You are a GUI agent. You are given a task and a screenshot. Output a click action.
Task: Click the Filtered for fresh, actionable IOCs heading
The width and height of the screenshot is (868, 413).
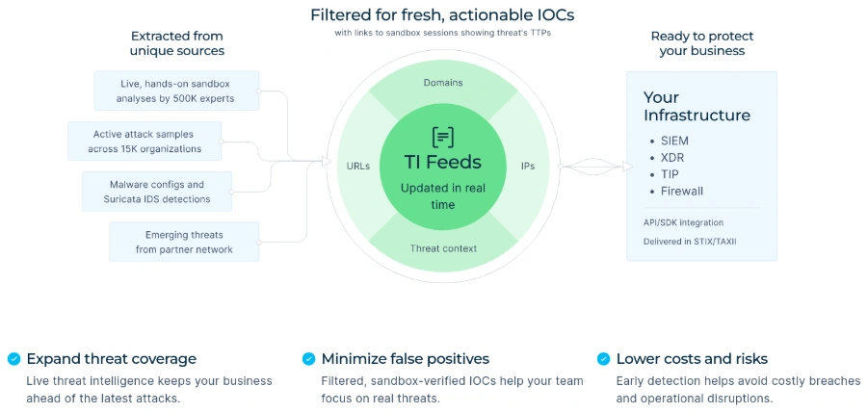click(x=442, y=15)
